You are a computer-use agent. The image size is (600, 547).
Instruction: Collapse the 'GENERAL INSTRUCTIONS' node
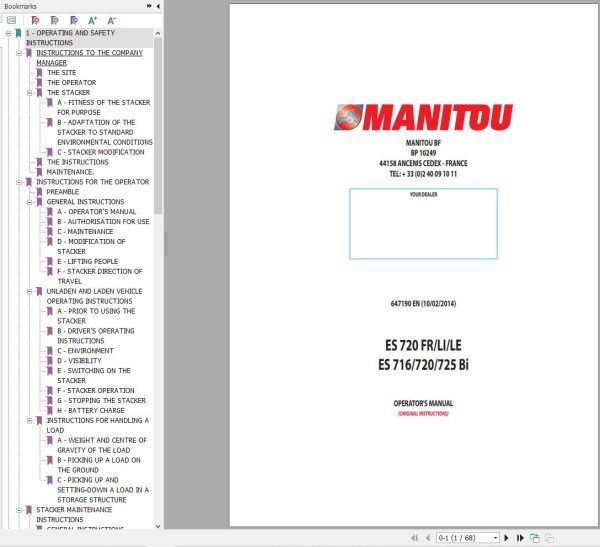click(29, 202)
